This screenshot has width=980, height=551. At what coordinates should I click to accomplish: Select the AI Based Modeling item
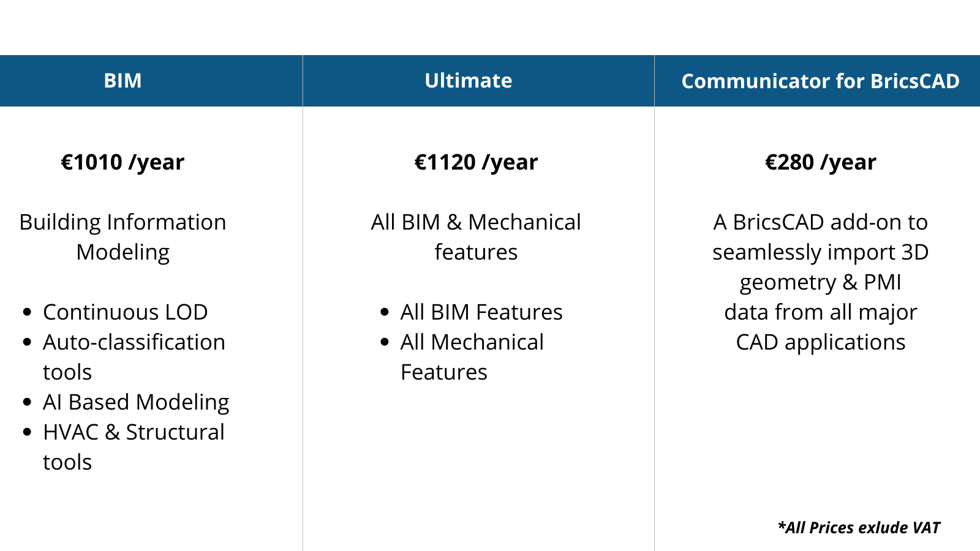click(136, 402)
